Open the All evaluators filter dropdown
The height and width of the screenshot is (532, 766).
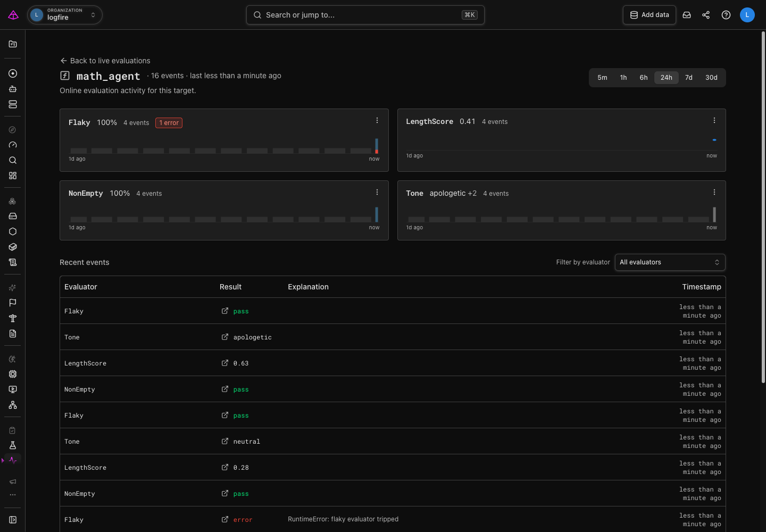click(x=670, y=262)
